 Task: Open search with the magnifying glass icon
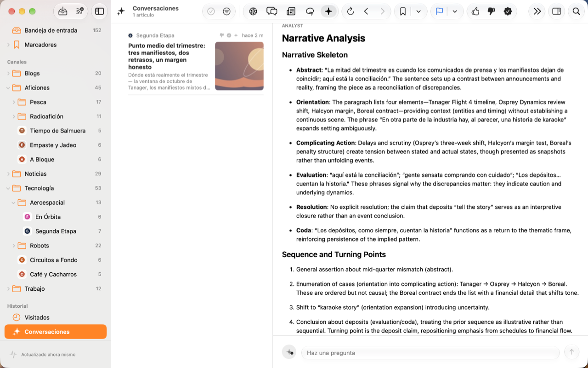click(x=576, y=11)
